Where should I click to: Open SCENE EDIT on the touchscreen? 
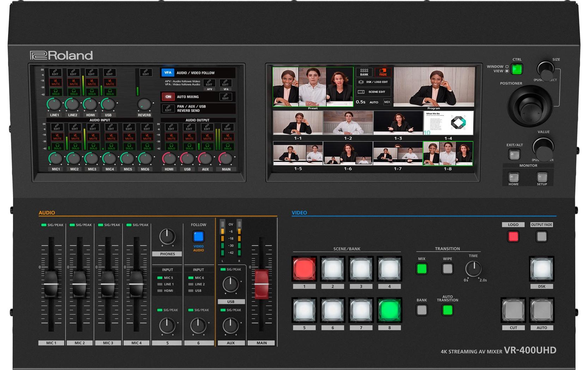coord(373,92)
